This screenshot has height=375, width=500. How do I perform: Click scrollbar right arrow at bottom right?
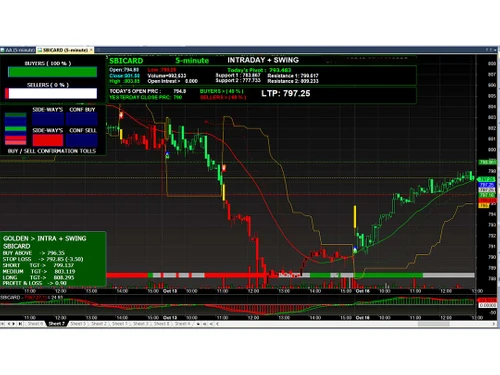pos(494,324)
